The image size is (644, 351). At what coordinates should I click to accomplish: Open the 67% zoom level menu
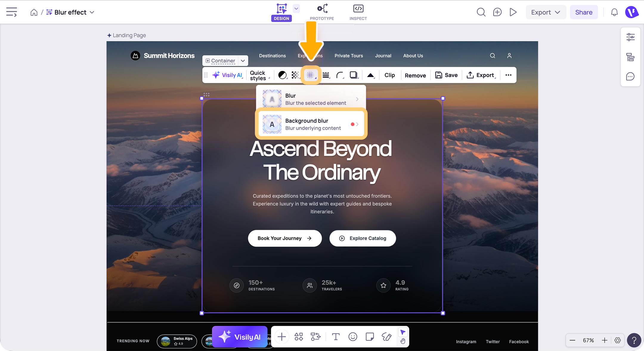pyautogui.click(x=588, y=340)
